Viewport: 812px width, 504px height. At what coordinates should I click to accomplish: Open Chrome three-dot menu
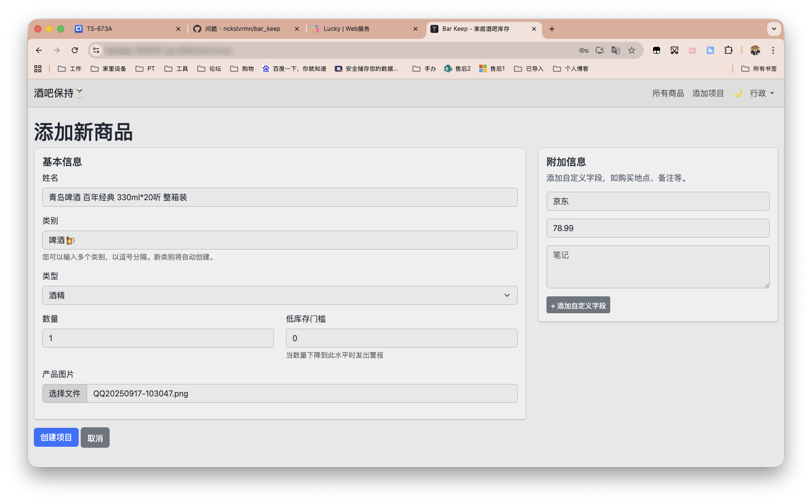click(x=773, y=50)
